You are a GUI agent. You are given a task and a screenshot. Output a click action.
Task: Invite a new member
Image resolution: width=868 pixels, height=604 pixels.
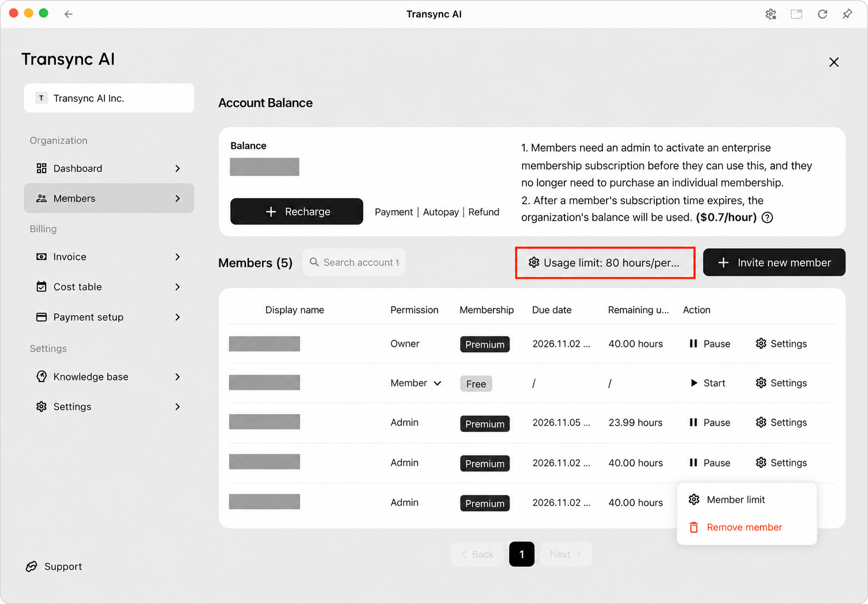774,262
